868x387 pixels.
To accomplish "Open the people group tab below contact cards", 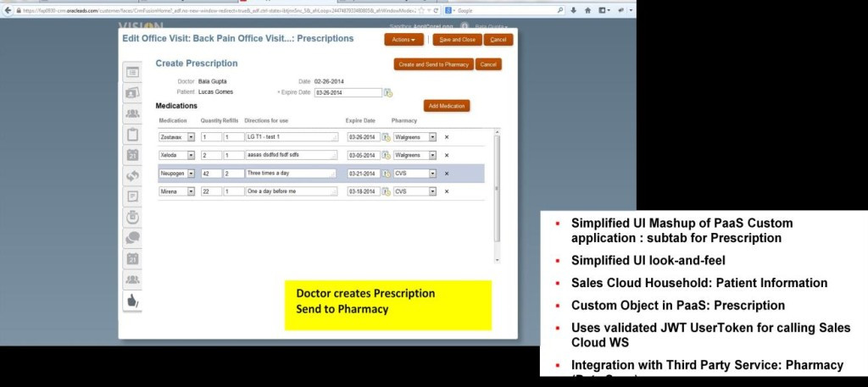I will tap(132, 113).
